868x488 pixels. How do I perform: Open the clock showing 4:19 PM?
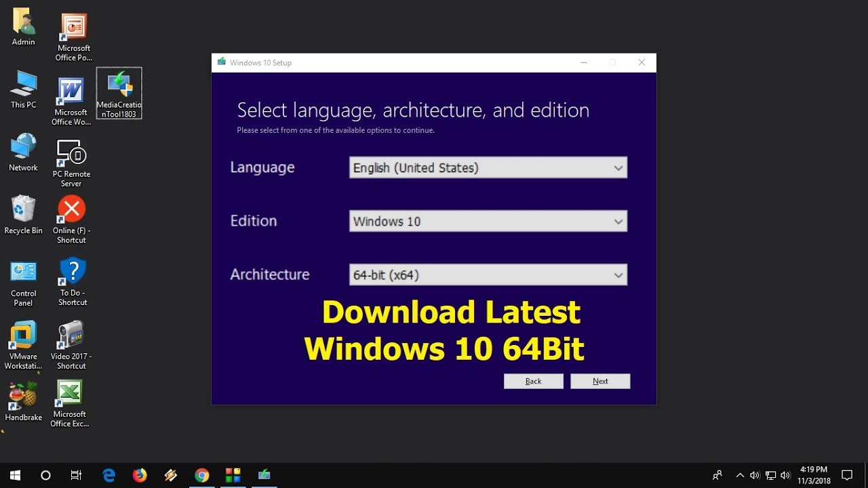pyautogui.click(x=814, y=475)
